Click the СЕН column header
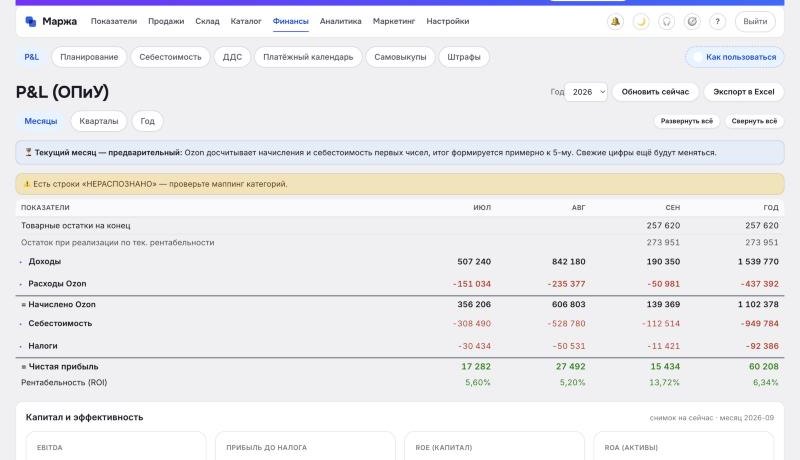800x460 pixels. [672, 208]
